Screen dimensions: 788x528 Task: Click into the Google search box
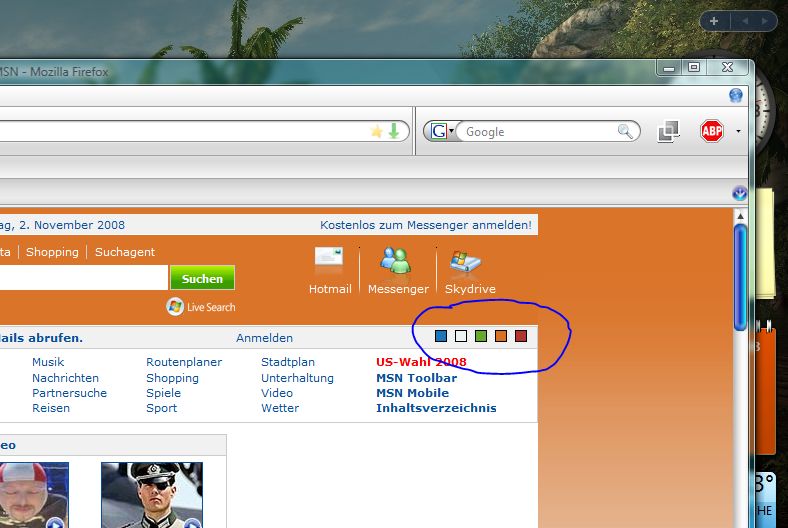coord(538,132)
